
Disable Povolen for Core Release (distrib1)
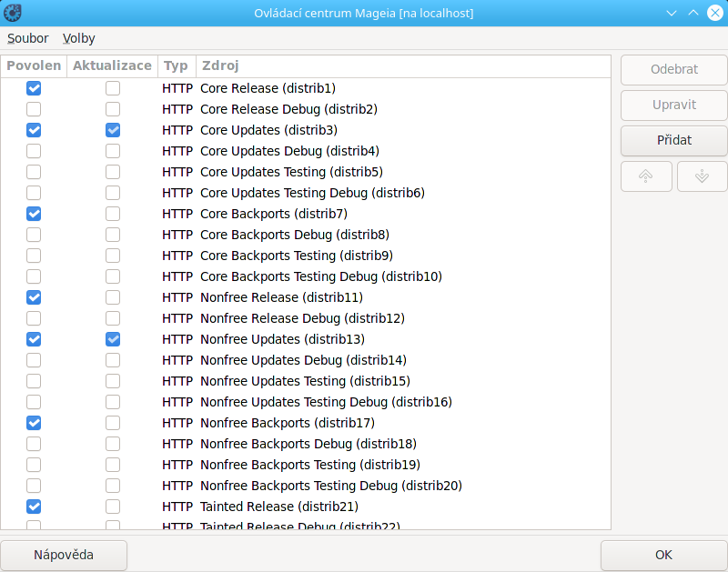34,88
